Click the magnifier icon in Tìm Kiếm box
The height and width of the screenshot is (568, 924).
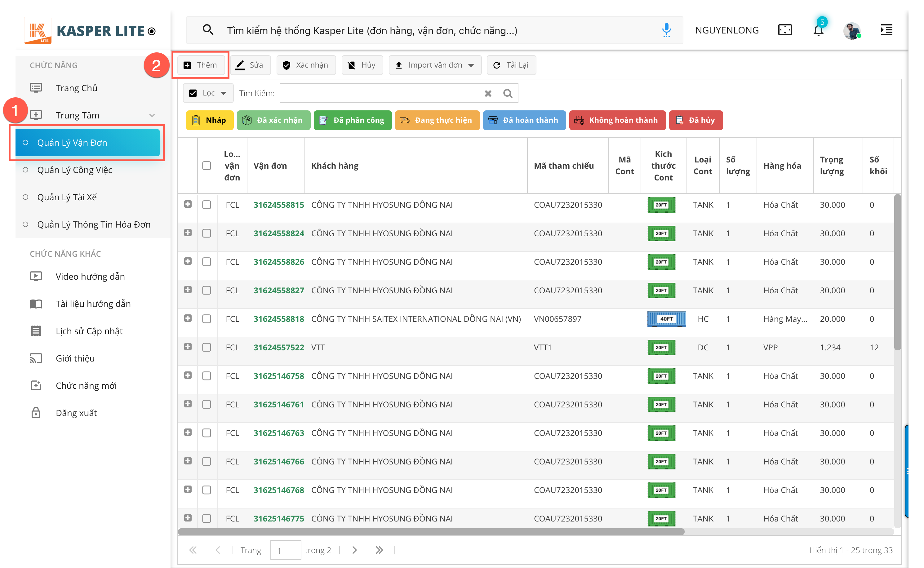508,94
